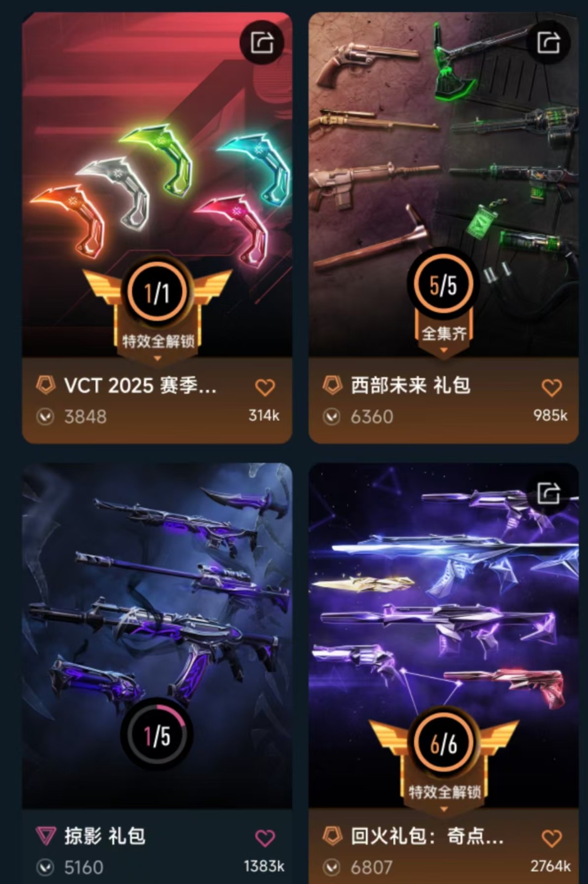Open the 掠影 weapon skins thumbnail
Viewport: 588px width, 884px height.
(157, 635)
